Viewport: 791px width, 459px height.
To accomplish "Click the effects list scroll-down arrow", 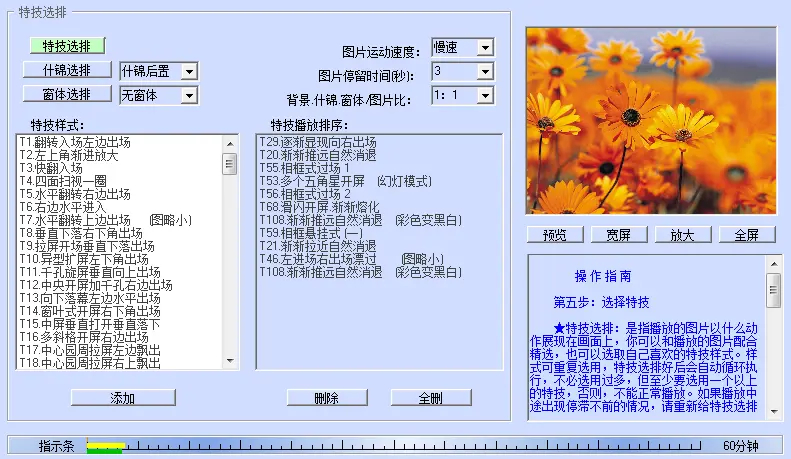I will [x=230, y=361].
